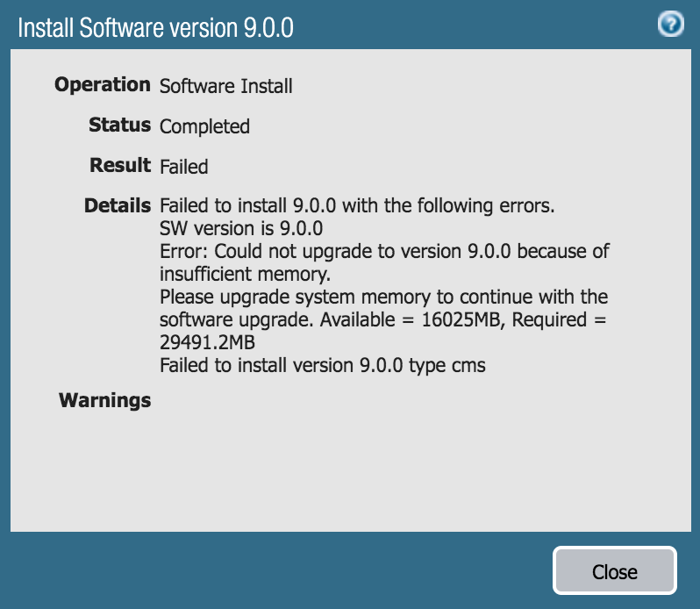
Task: Click the 'Please upgrade system memory' line
Action: tap(383, 297)
